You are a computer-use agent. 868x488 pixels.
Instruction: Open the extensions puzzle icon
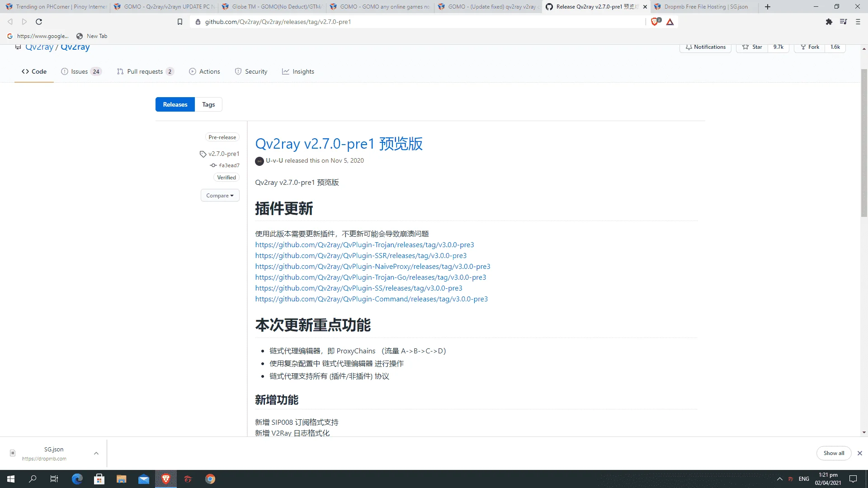coord(829,22)
